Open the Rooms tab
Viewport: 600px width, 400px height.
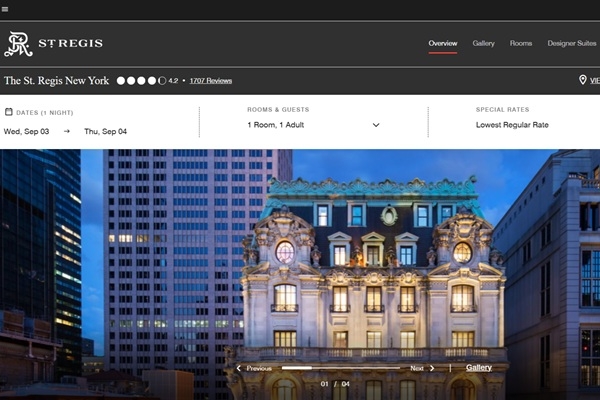[x=520, y=43]
